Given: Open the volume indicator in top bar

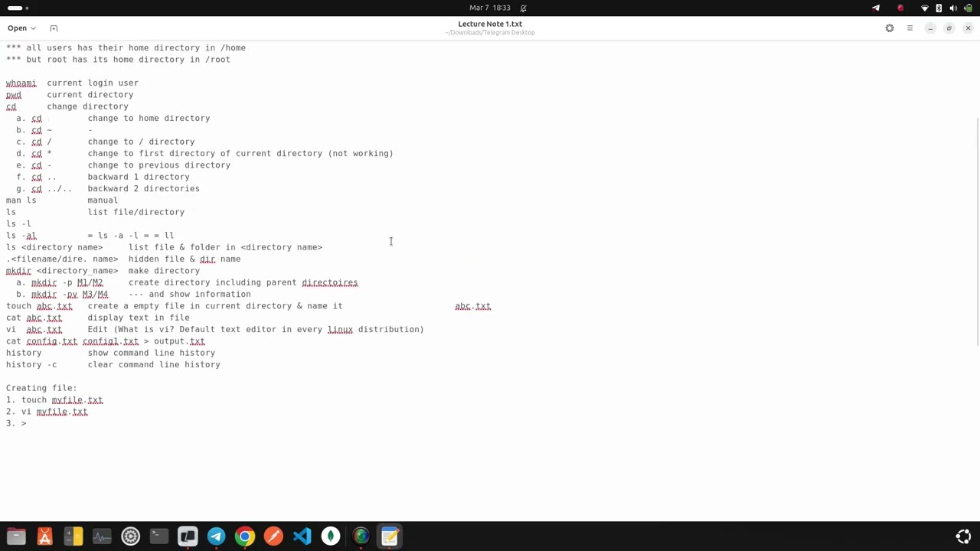Looking at the screenshot, I should (x=953, y=8).
